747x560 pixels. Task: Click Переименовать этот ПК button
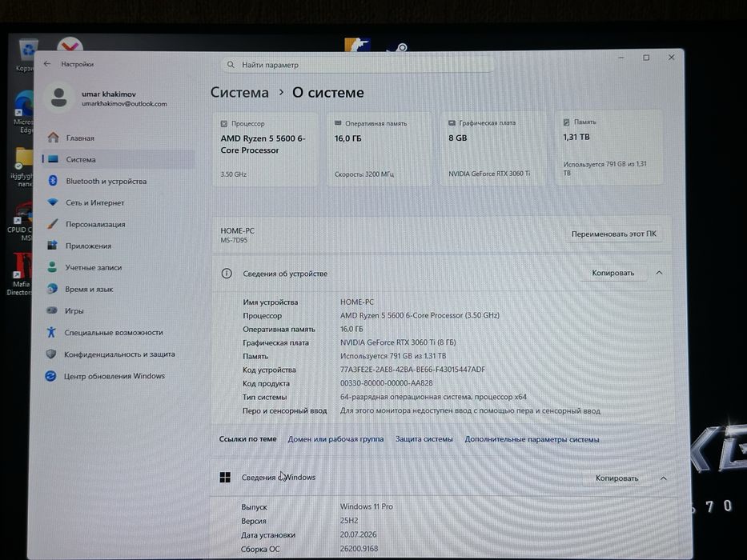pyautogui.click(x=613, y=234)
